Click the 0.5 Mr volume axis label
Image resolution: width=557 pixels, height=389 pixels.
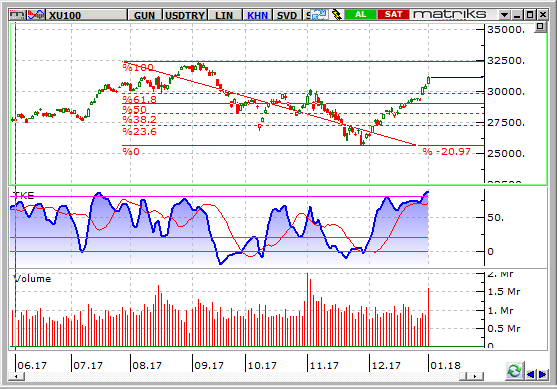tap(504, 329)
